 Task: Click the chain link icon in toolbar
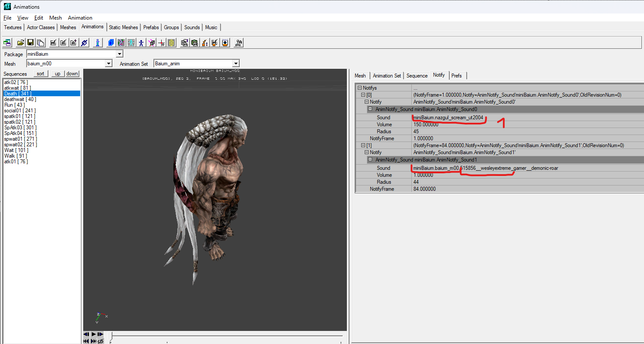pos(85,43)
